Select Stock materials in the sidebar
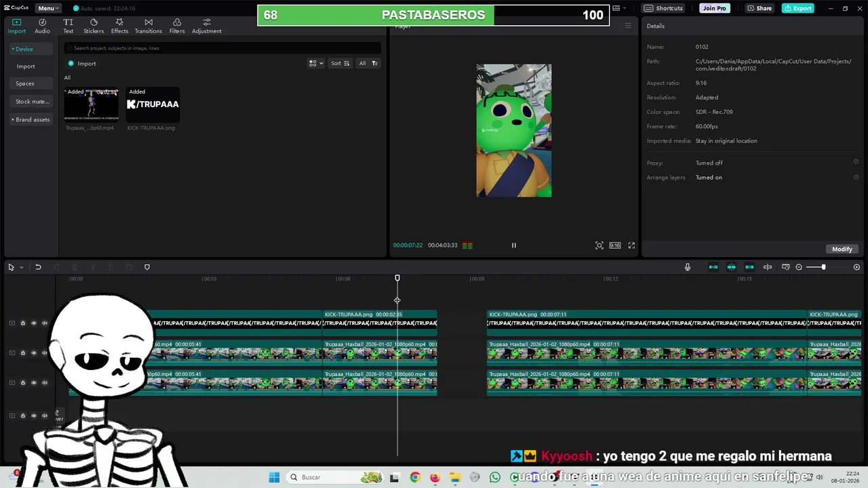This screenshot has height=488, width=868. click(32, 102)
